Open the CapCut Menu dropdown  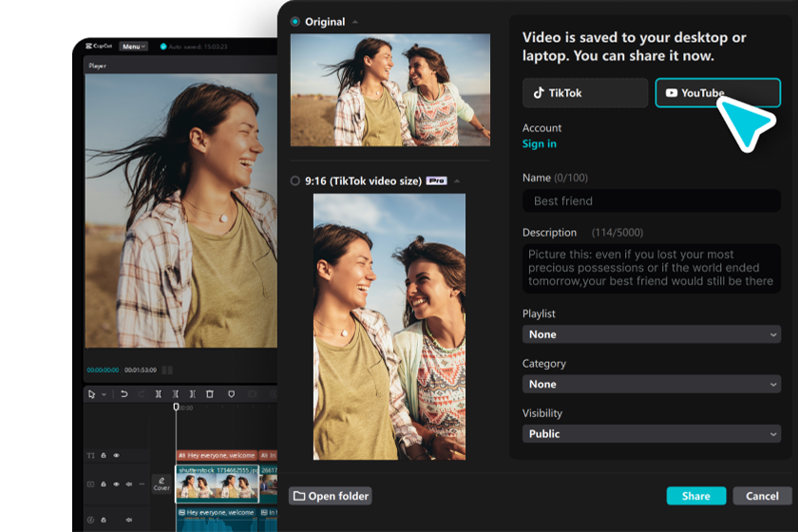point(134,47)
